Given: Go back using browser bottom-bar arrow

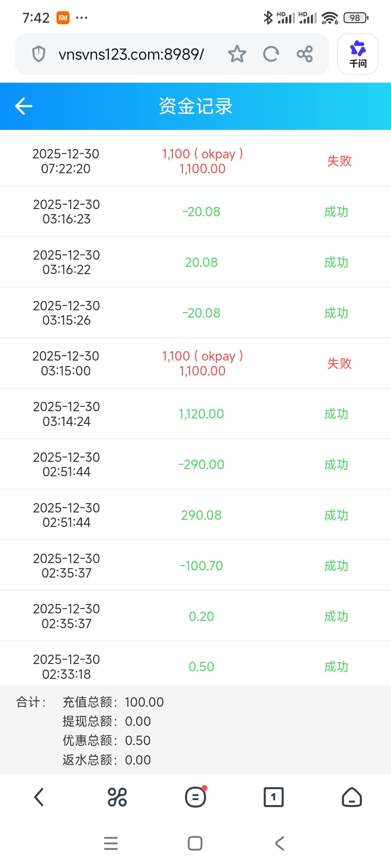Looking at the screenshot, I should tap(39, 797).
